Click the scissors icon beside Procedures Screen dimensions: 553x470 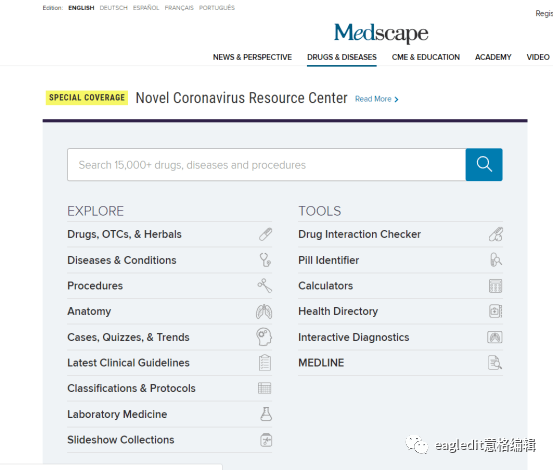(x=265, y=286)
